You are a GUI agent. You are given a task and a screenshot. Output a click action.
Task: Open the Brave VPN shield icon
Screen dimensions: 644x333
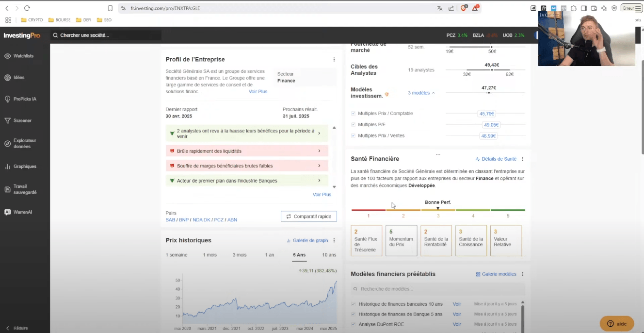(x=614, y=8)
